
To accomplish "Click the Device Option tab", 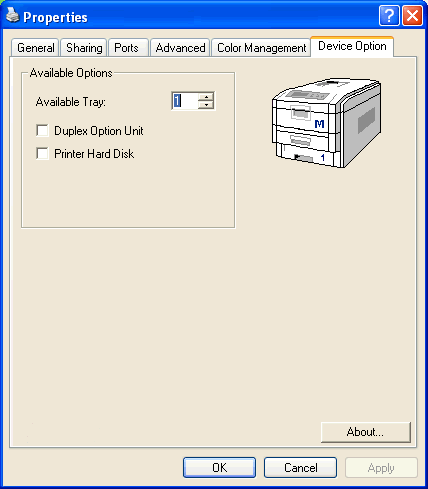I will coord(352,46).
